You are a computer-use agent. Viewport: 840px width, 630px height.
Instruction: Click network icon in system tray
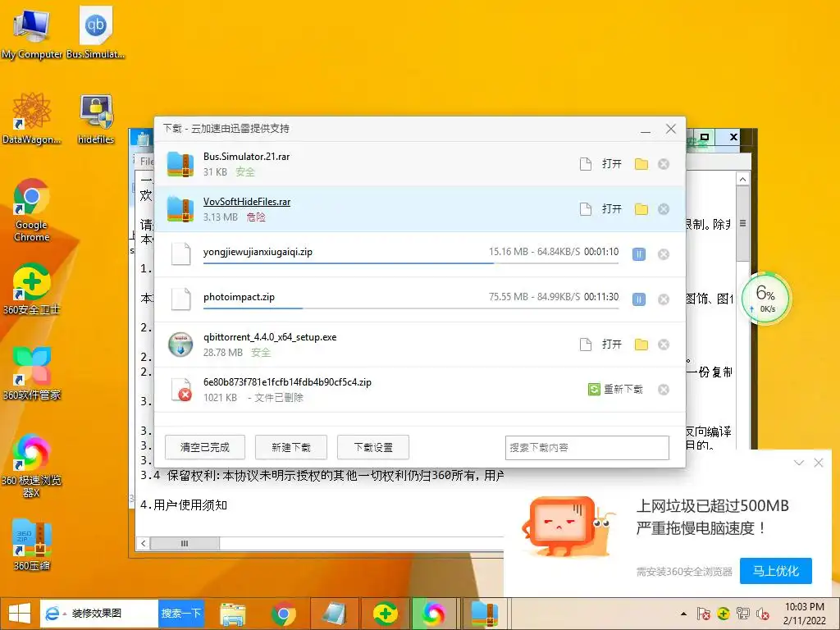pyautogui.click(x=742, y=614)
